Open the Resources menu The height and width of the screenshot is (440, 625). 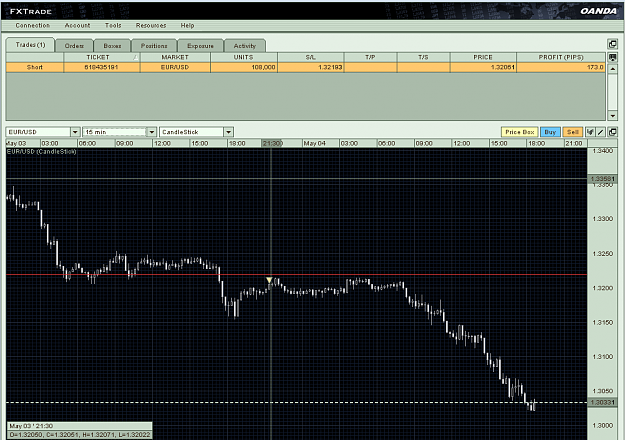151,26
